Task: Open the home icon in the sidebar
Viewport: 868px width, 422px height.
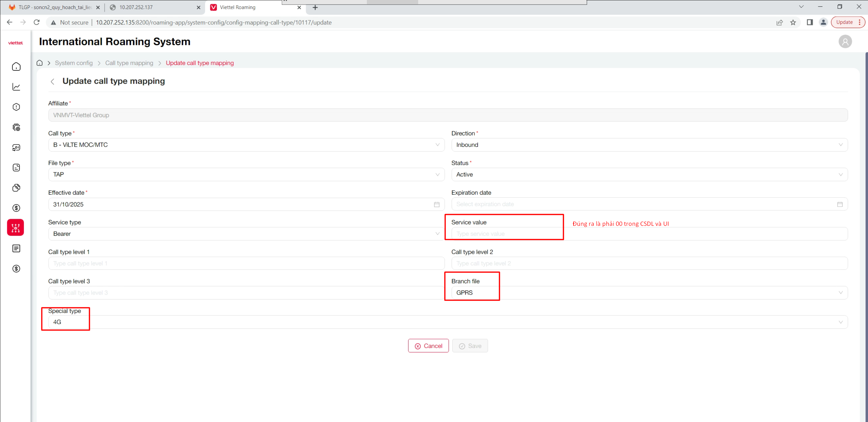Action: click(16, 67)
